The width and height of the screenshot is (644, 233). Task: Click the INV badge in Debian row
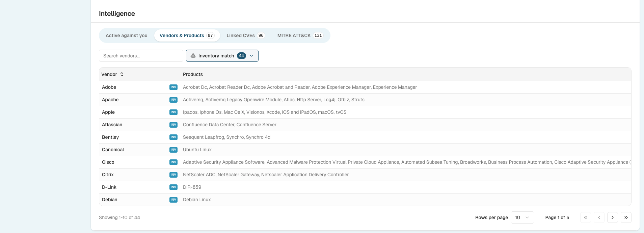pos(173,200)
